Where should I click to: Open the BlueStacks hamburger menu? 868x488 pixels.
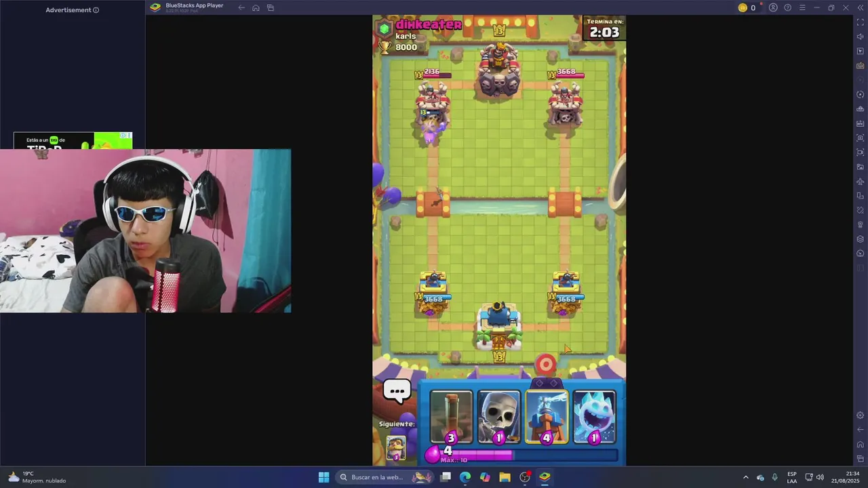click(x=802, y=7)
